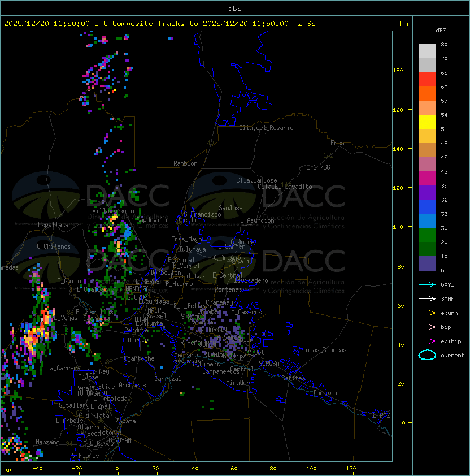Click the 'TUNUYAN' place label
The width and height of the screenshot is (470, 476).
[x=120, y=440]
